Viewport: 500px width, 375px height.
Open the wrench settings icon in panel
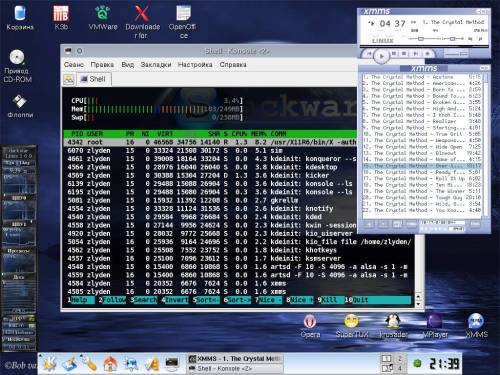point(90,363)
